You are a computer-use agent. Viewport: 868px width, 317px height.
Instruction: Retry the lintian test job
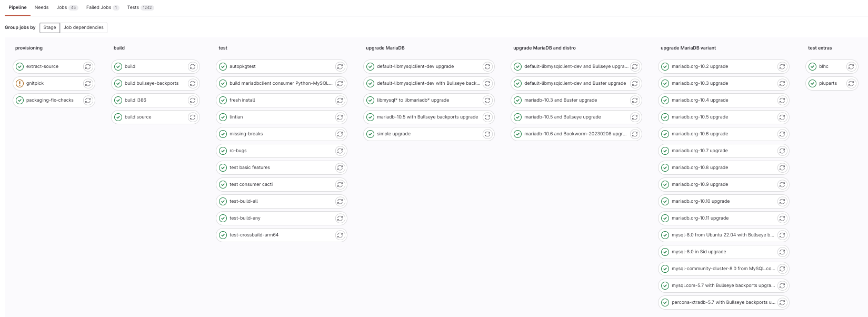click(340, 117)
